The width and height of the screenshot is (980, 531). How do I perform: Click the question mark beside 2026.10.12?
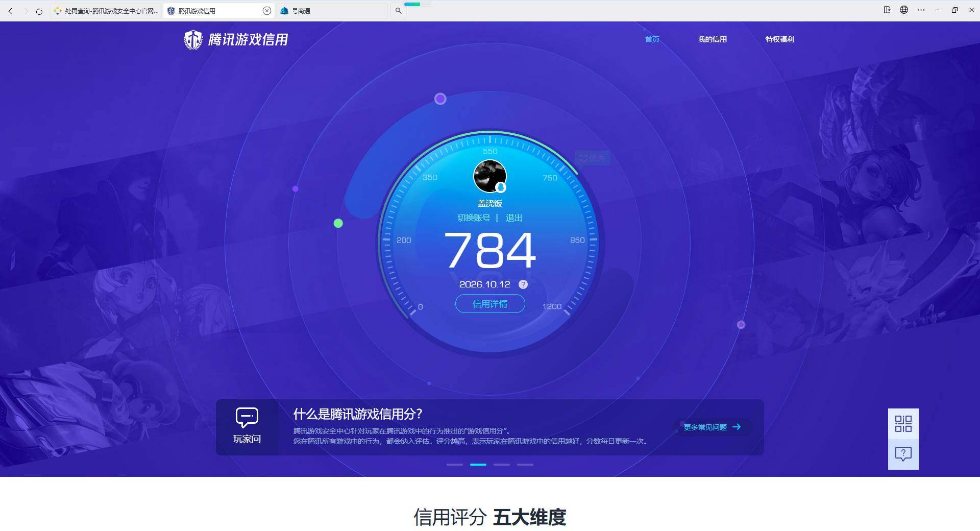(x=523, y=284)
